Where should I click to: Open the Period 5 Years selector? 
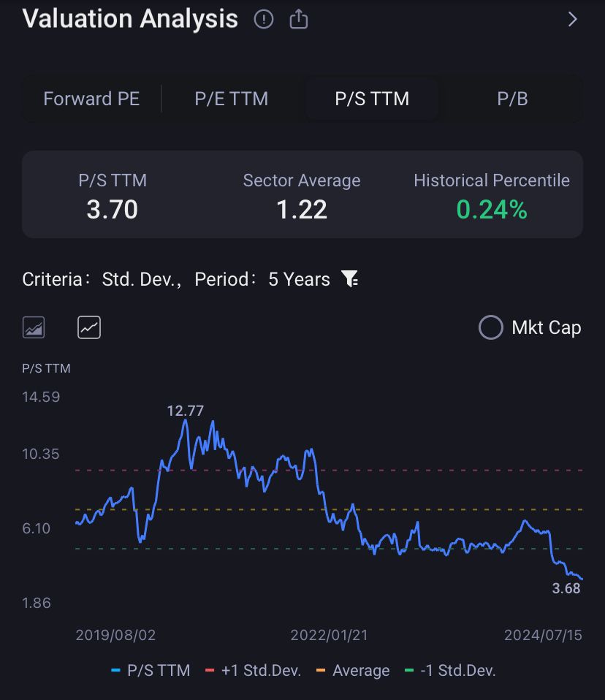[x=299, y=279]
